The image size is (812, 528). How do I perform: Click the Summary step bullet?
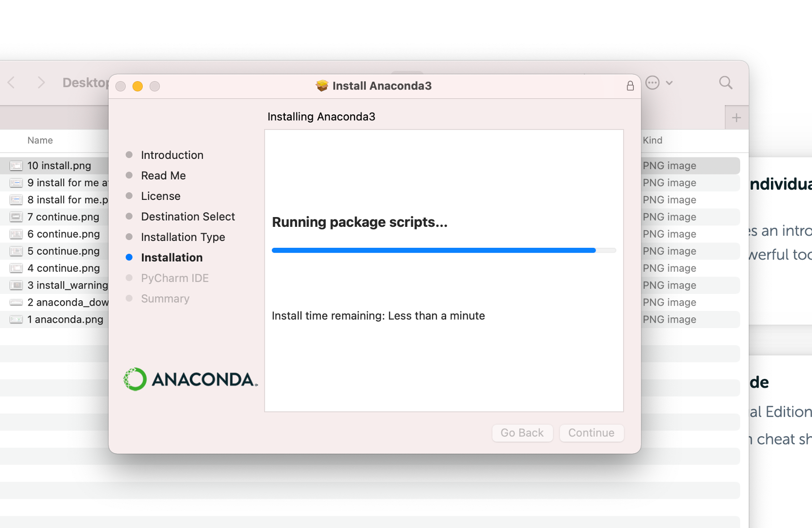tap(129, 298)
